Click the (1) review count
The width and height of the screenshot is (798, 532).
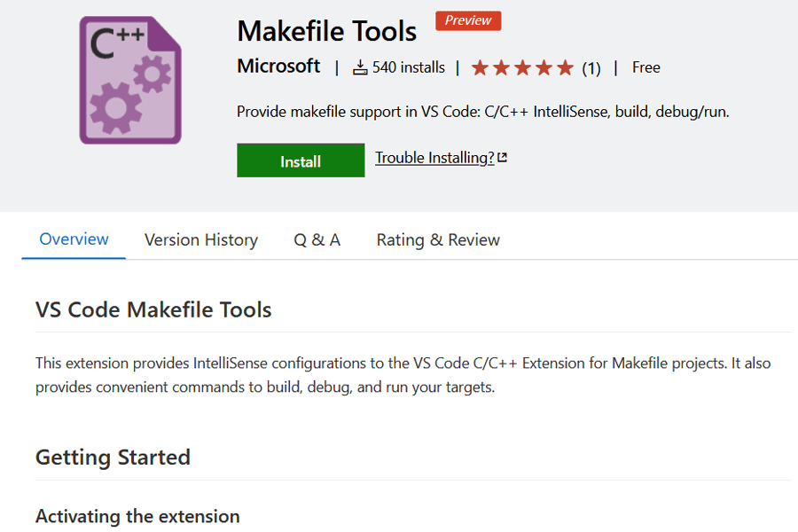pyautogui.click(x=591, y=67)
